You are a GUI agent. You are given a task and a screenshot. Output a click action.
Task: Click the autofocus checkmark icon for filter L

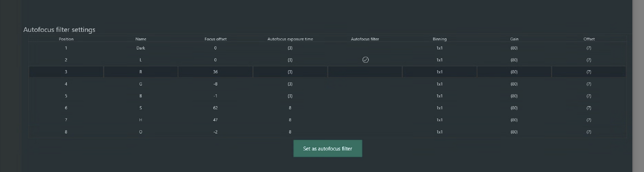tap(365, 60)
